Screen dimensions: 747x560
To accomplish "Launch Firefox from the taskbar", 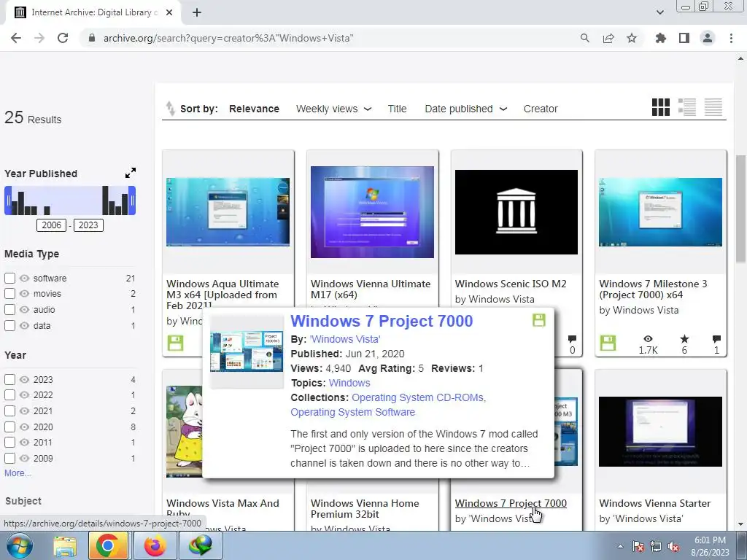I will (155, 545).
